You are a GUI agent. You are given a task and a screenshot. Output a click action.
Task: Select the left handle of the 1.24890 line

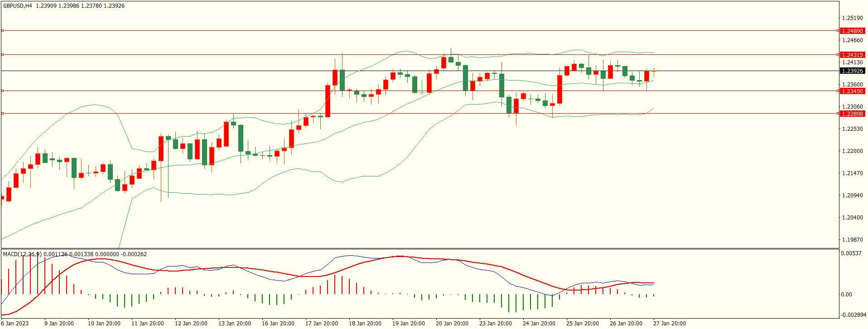pyautogui.click(x=2, y=31)
